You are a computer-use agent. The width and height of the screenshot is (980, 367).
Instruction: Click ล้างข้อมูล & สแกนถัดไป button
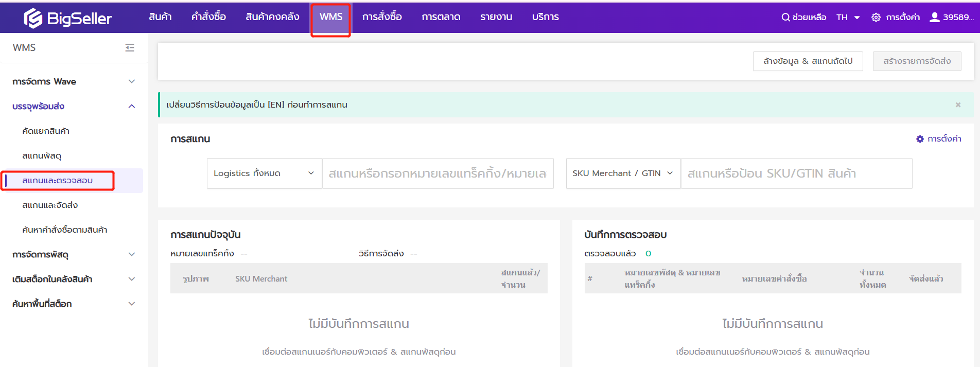[x=808, y=61]
